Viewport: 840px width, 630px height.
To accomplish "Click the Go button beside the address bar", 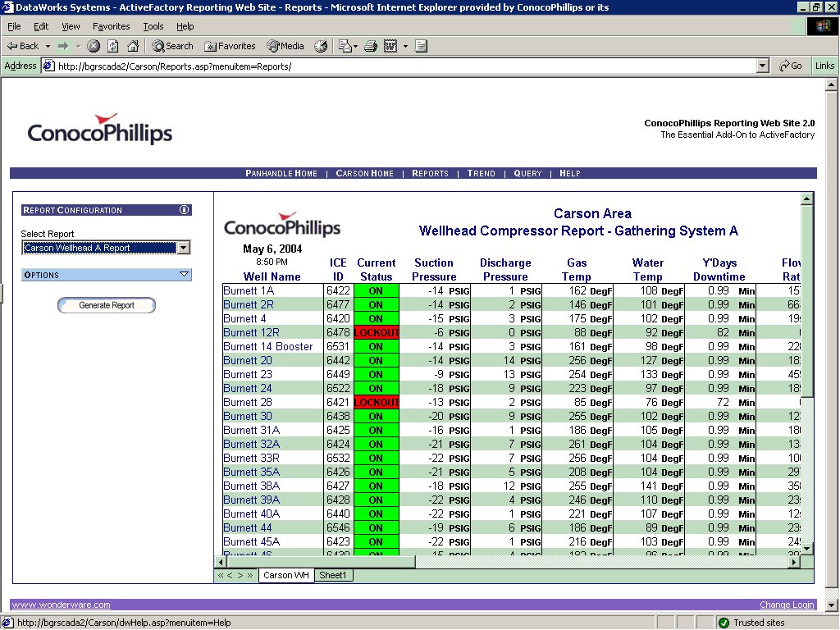I will click(791, 66).
